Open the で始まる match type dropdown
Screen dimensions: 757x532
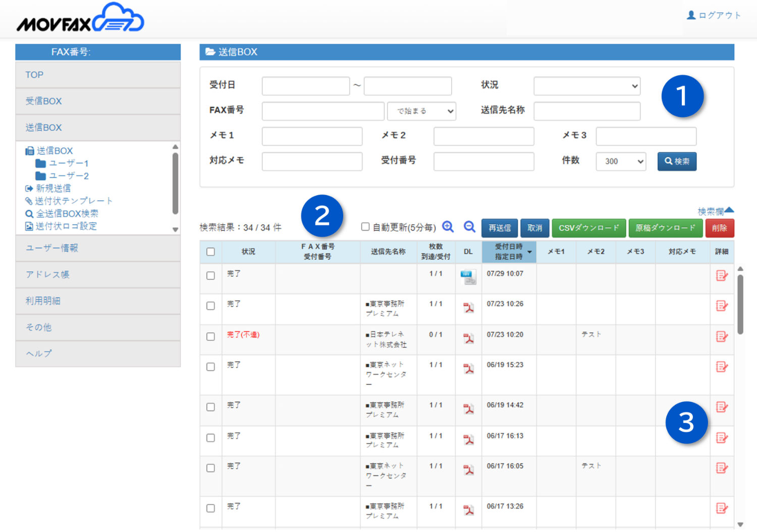pos(421,111)
